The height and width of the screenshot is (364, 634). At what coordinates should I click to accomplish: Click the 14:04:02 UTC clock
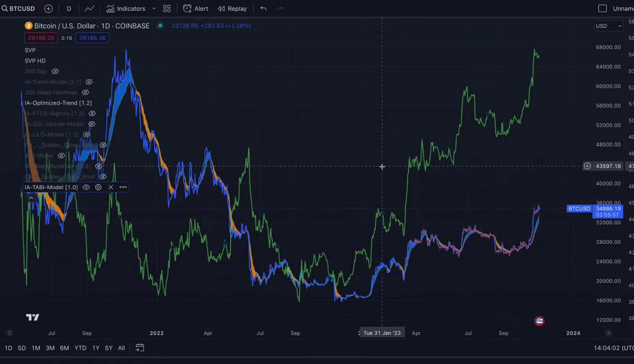tap(614, 348)
